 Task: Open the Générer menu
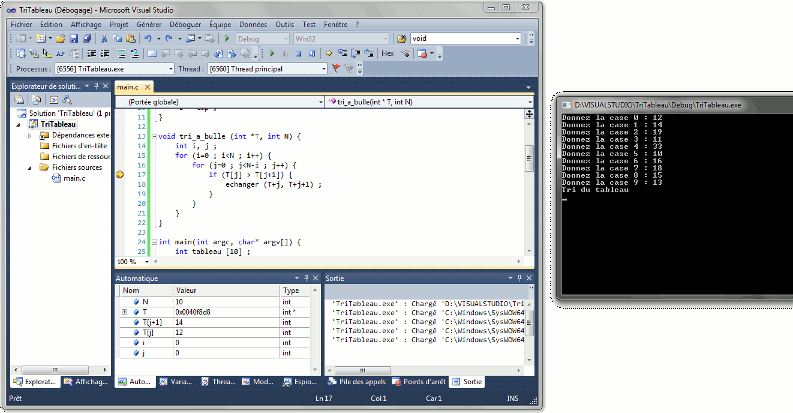[x=149, y=24]
